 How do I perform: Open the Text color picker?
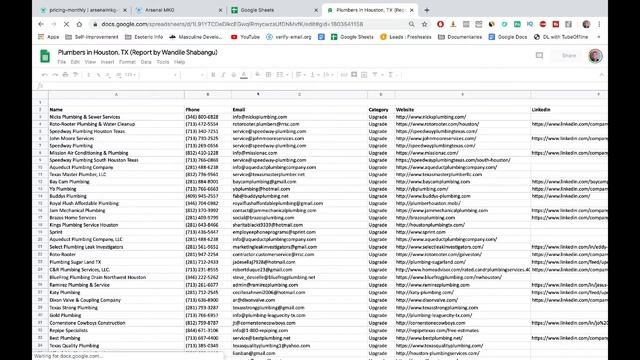tap(244, 75)
